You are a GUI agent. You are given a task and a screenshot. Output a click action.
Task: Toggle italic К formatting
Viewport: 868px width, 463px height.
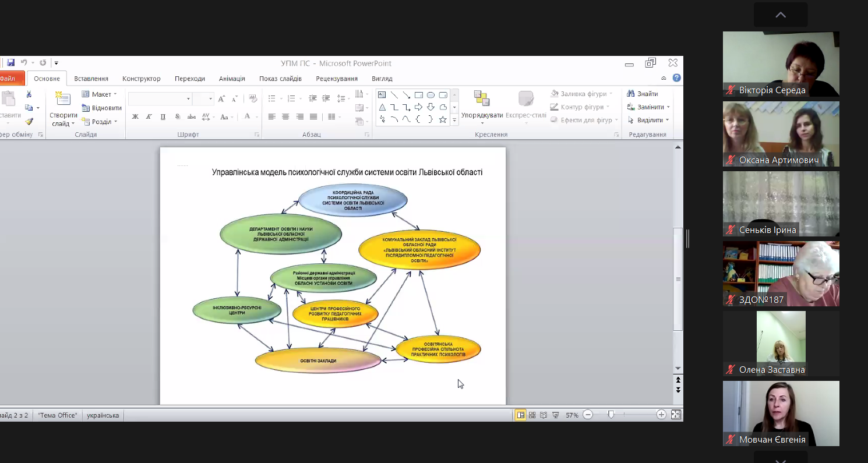click(149, 117)
